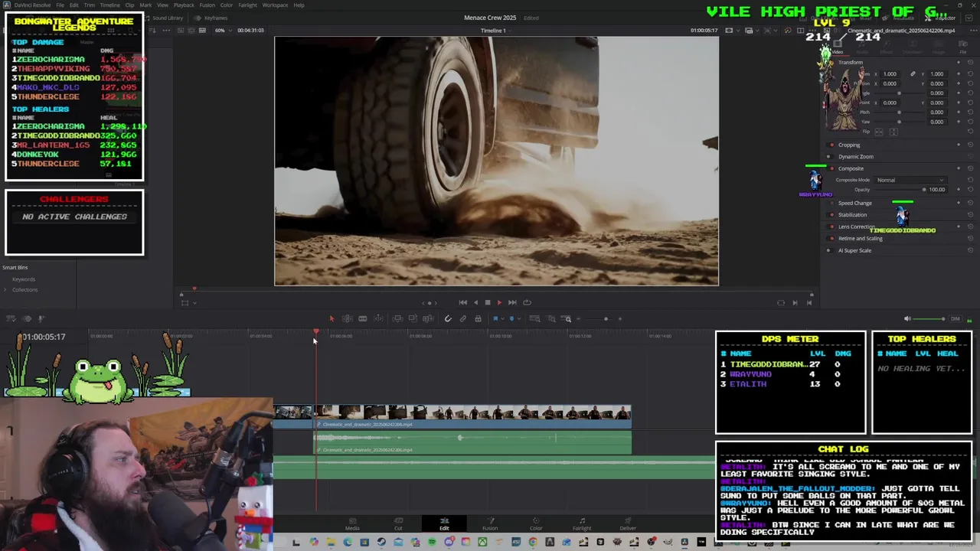Screen dimensions: 980x551
Task: Jump to last frame in viewer
Action: point(512,302)
